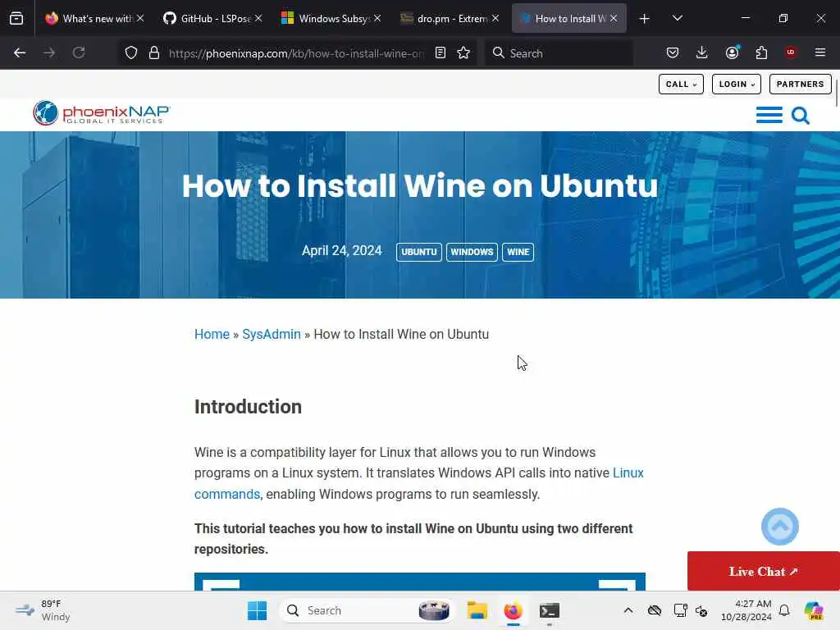Open the Copilot preview icon

[x=814, y=610]
